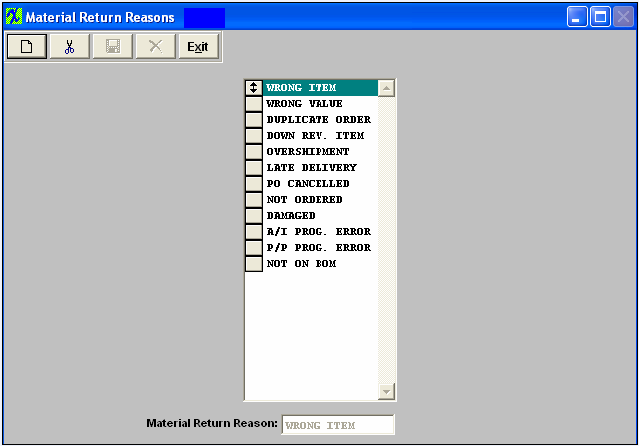Click the list scroll down arrow

click(x=386, y=392)
